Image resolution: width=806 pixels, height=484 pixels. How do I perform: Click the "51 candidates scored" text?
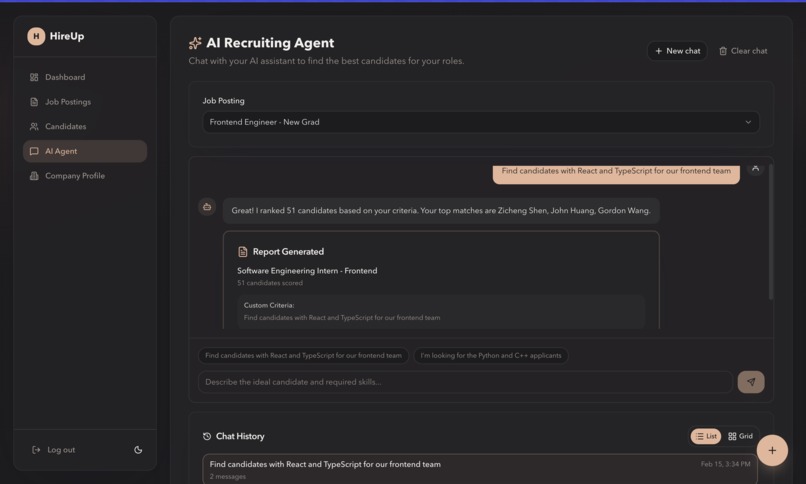[270, 283]
